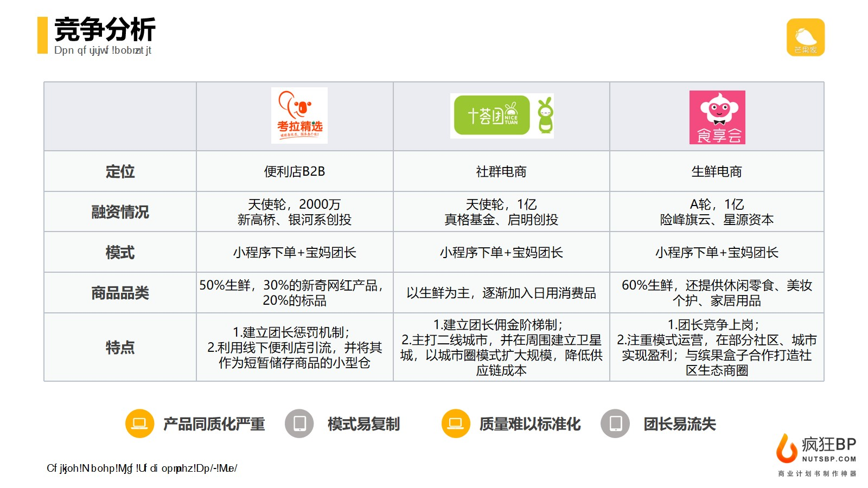Click the green rabbit mascot icon

pos(545,115)
